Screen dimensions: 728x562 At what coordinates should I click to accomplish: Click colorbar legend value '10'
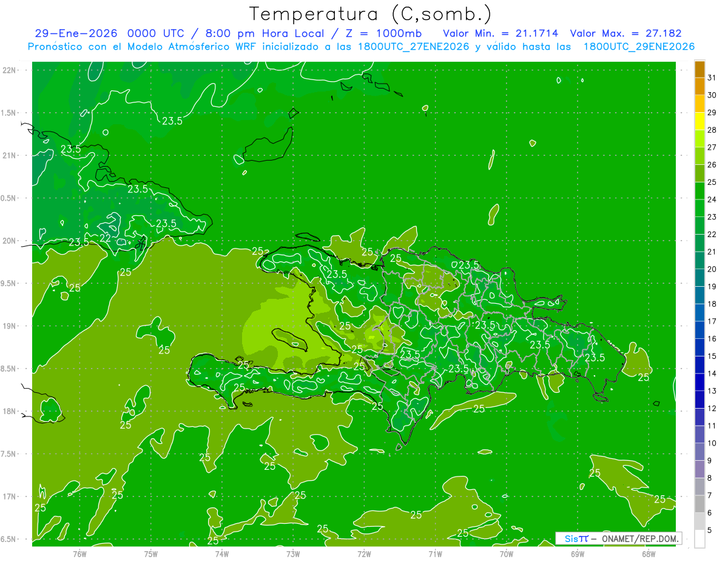click(x=712, y=443)
